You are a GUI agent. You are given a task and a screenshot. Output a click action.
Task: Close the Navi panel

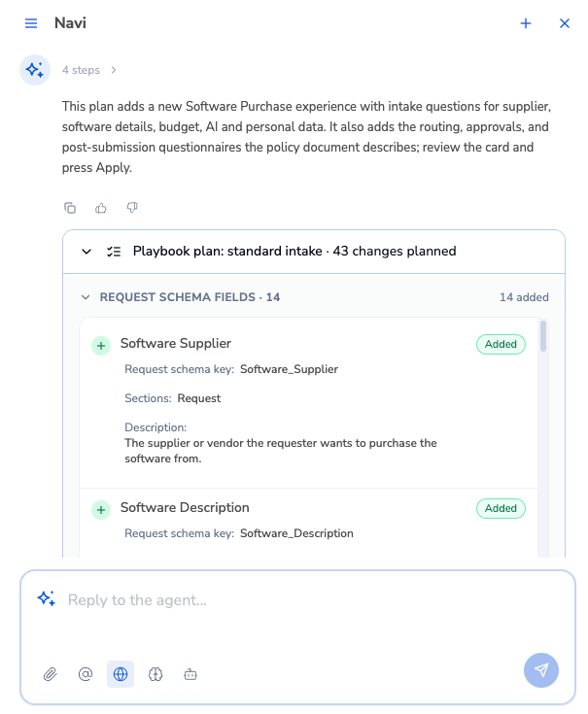pyautogui.click(x=565, y=23)
